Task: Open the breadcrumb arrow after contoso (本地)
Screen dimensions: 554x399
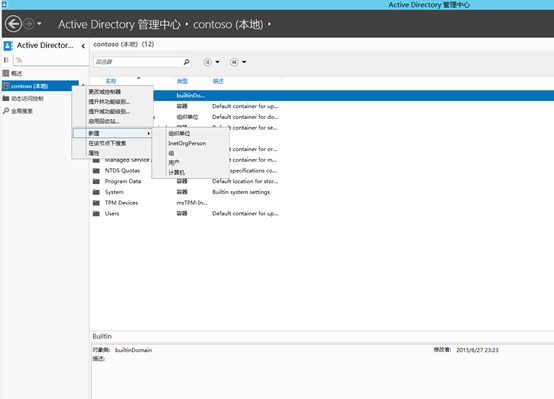Action: point(269,24)
